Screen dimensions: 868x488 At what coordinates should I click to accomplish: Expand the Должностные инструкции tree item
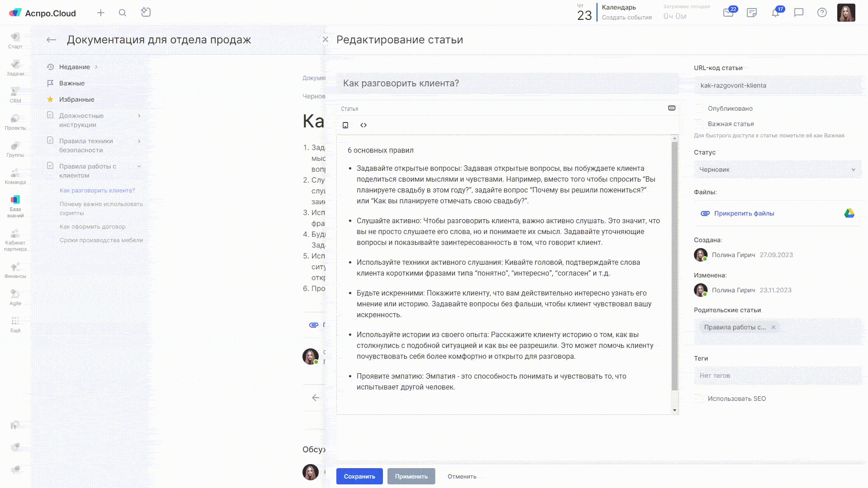tap(139, 116)
